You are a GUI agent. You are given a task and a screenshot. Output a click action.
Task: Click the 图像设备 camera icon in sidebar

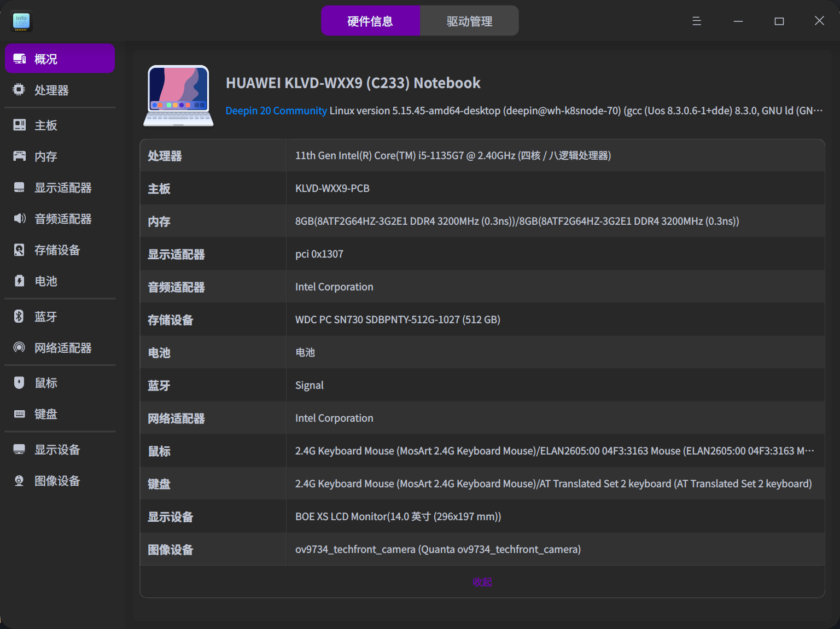tap(19, 481)
